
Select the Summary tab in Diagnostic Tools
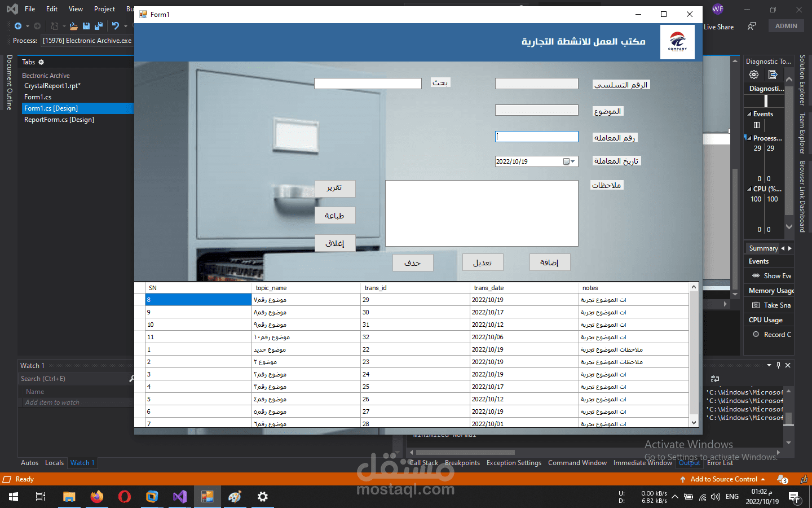tap(763, 248)
